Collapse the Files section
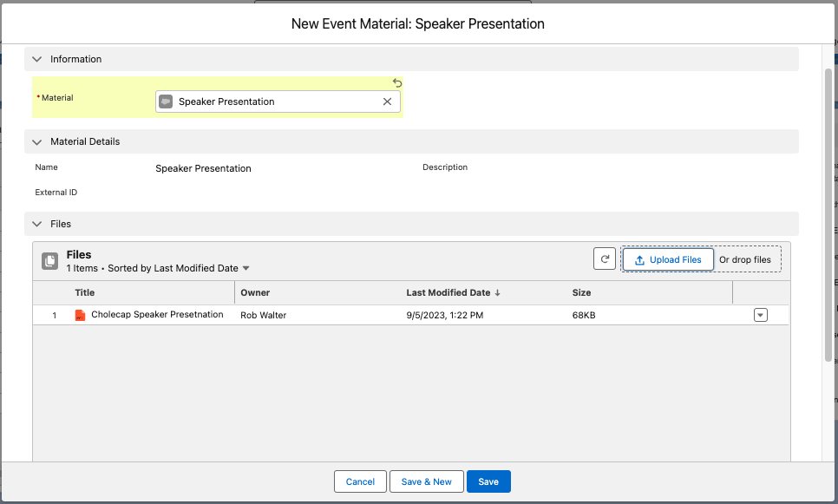The image size is (838, 504). pyautogui.click(x=36, y=224)
